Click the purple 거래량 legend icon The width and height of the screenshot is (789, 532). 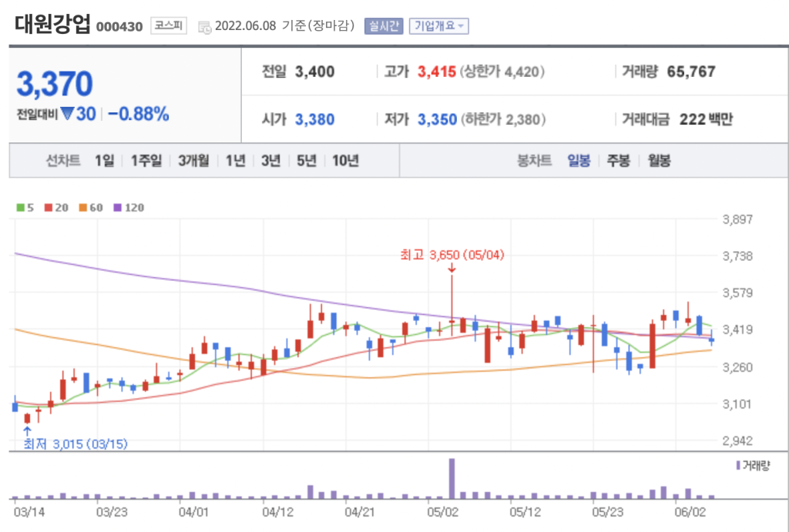coord(738,466)
